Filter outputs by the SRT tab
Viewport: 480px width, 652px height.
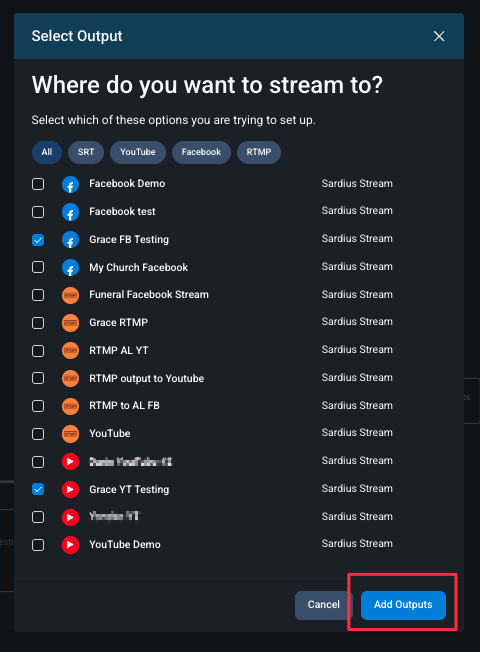86,152
